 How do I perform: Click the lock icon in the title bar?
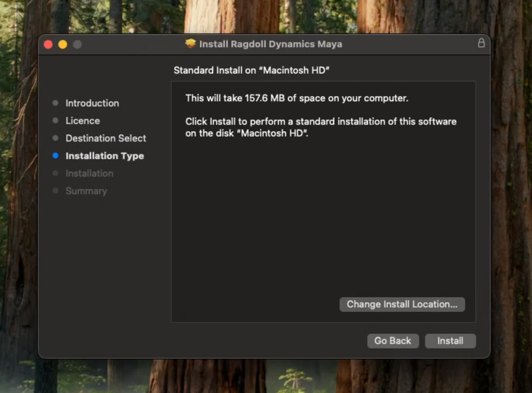tap(481, 43)
